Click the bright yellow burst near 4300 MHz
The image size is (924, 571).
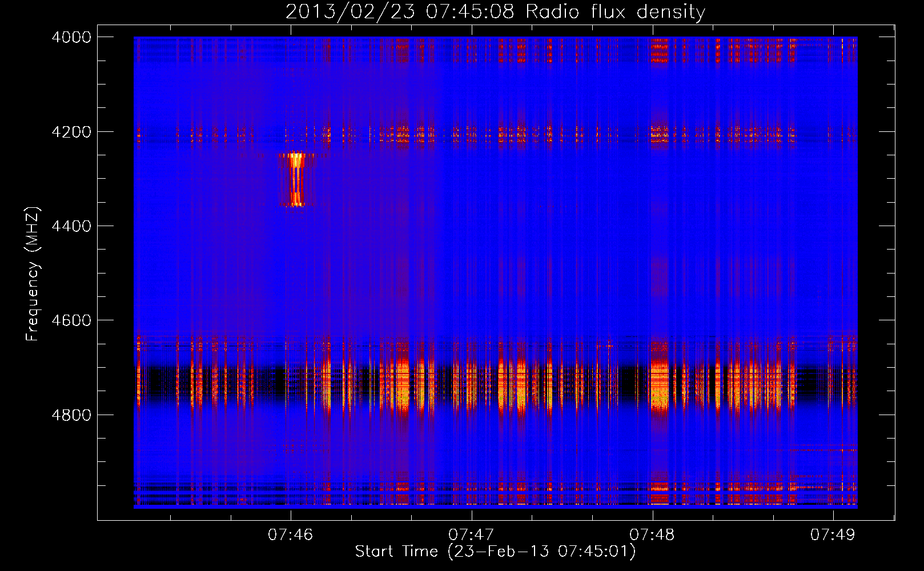tap(296, 179)
